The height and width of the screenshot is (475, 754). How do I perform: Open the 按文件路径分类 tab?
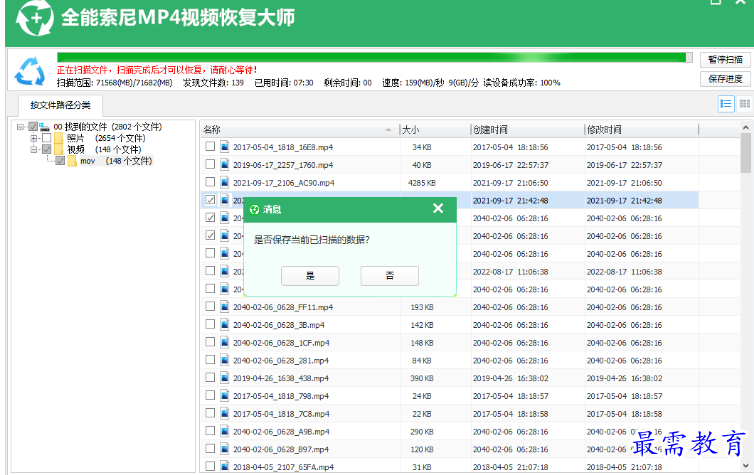click(x=60, y=105)
